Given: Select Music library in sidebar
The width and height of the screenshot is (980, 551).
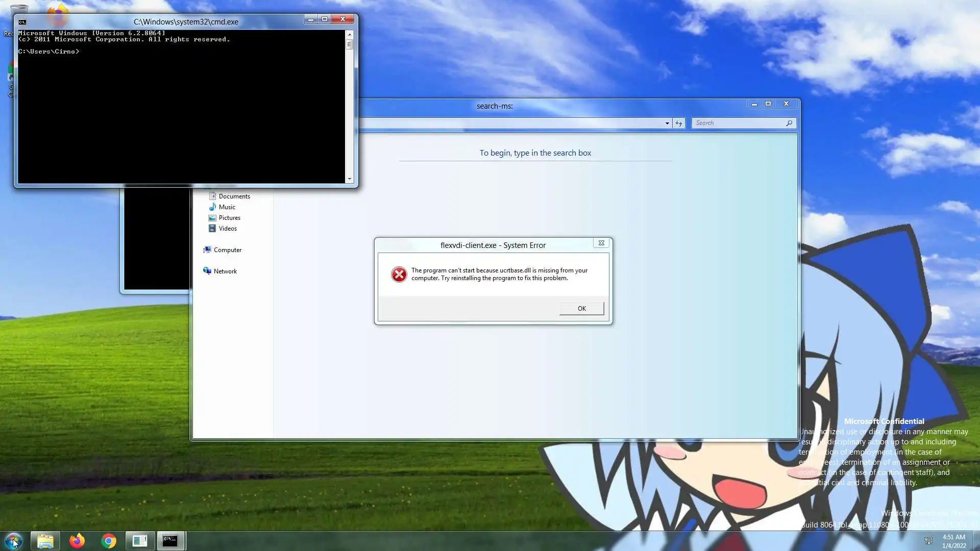Looking at the screenshot, I should click(227, 207).
